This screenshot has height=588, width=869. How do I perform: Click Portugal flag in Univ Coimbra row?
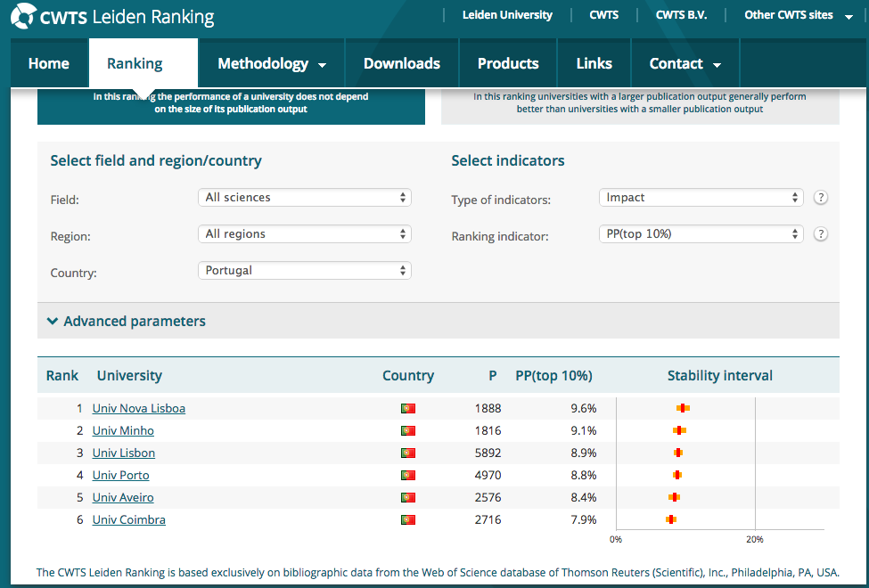(408, 519)
